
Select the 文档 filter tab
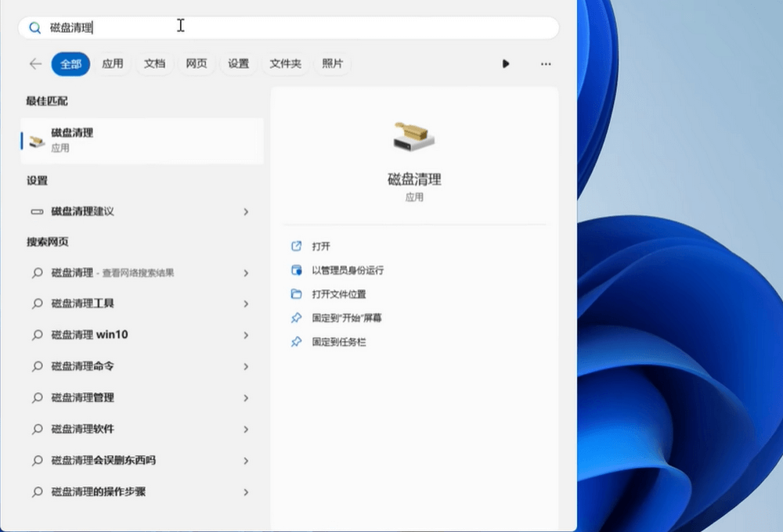pos(154,64)
